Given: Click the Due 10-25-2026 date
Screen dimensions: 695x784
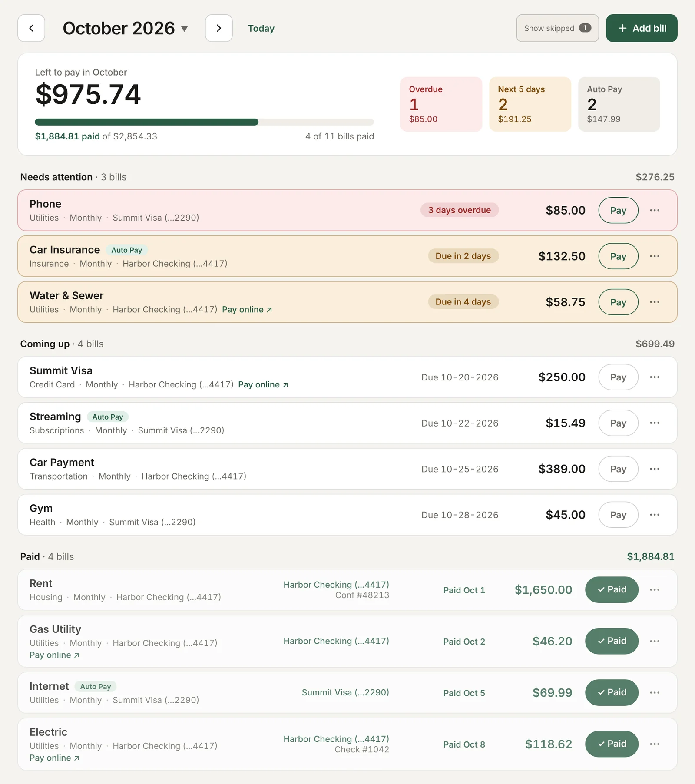Looking at the screenshot, I should pos(460,469).
